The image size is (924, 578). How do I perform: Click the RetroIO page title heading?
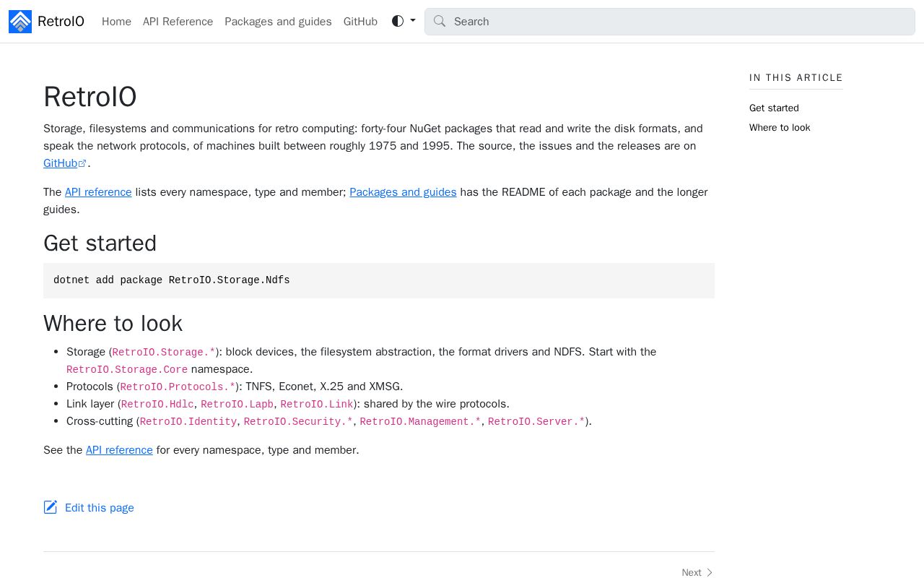90,97
